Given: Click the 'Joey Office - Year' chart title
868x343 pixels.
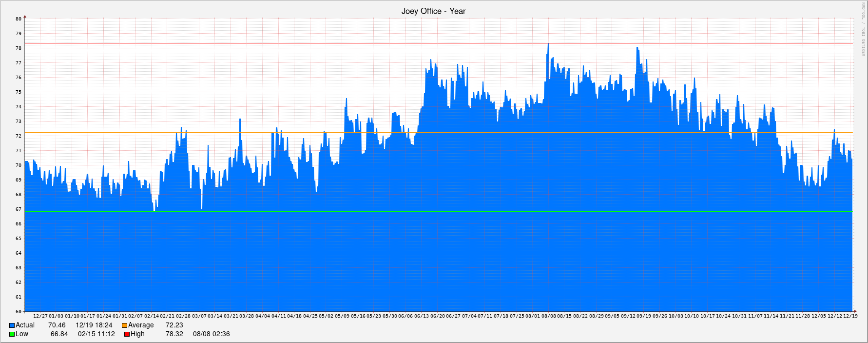Looking at the screenshot, I should click(433, 11).
